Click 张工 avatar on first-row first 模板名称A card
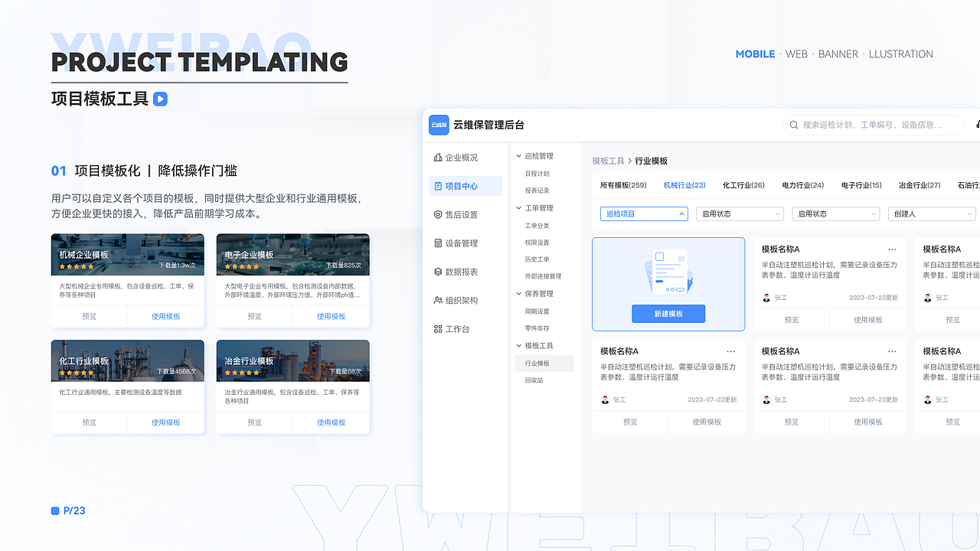Viewport: 980px width, 551px height. (766, 298)
